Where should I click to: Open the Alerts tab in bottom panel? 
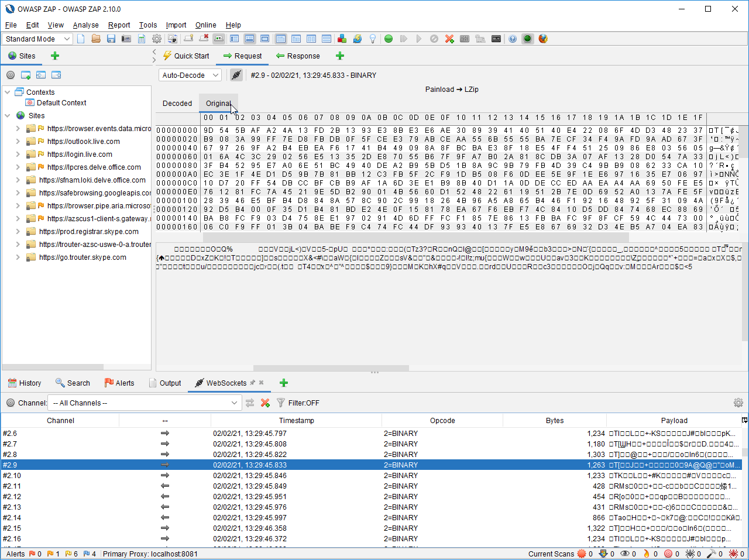click(x=119, y=383)
